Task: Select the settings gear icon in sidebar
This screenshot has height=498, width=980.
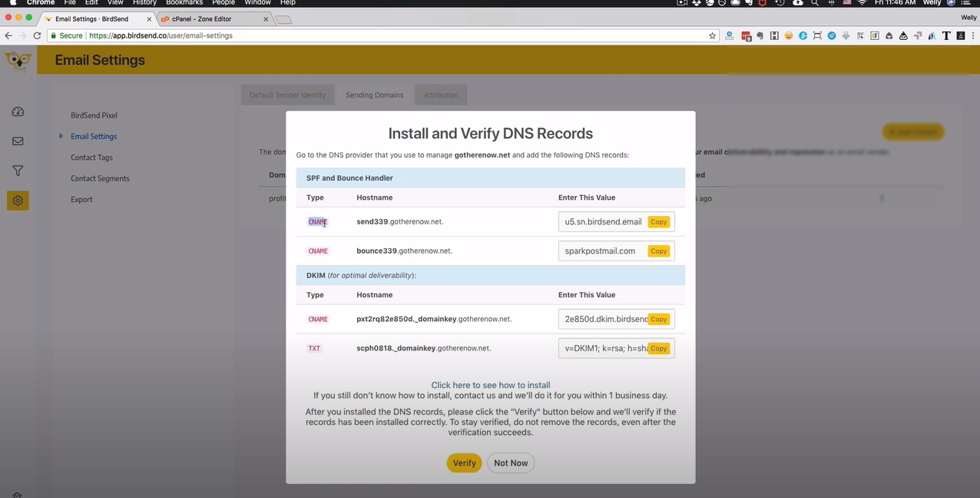Action: point(18,201)
